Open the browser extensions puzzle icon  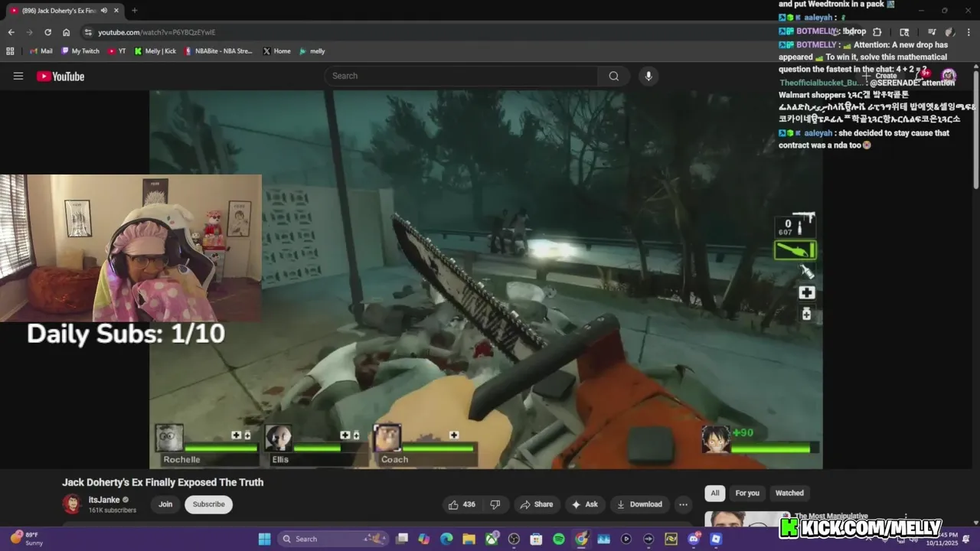tap(877, 32)
